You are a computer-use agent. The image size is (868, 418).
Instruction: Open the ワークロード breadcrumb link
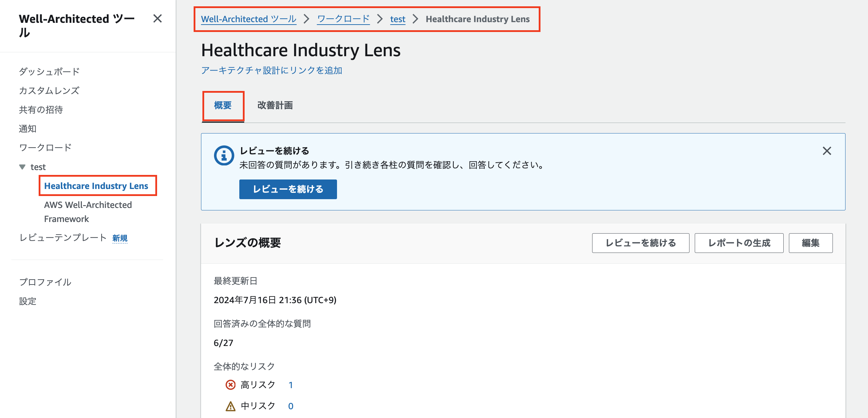click(343, 19)
